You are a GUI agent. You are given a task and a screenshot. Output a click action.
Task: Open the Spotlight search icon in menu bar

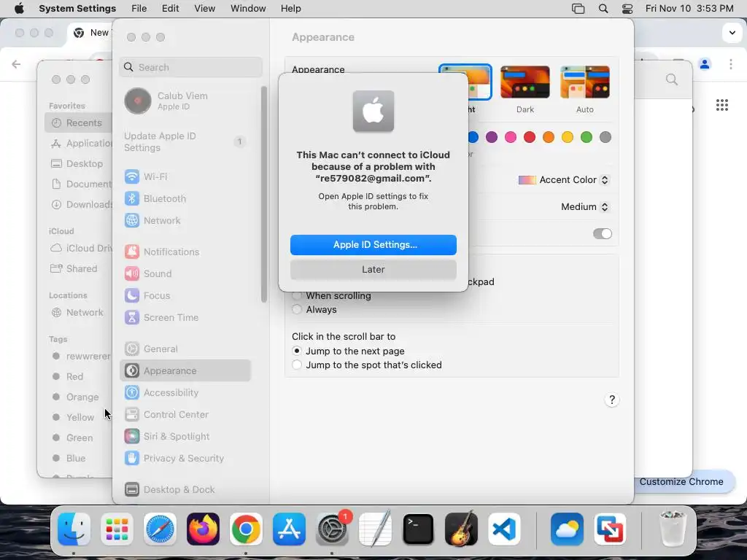coord(603,9)
